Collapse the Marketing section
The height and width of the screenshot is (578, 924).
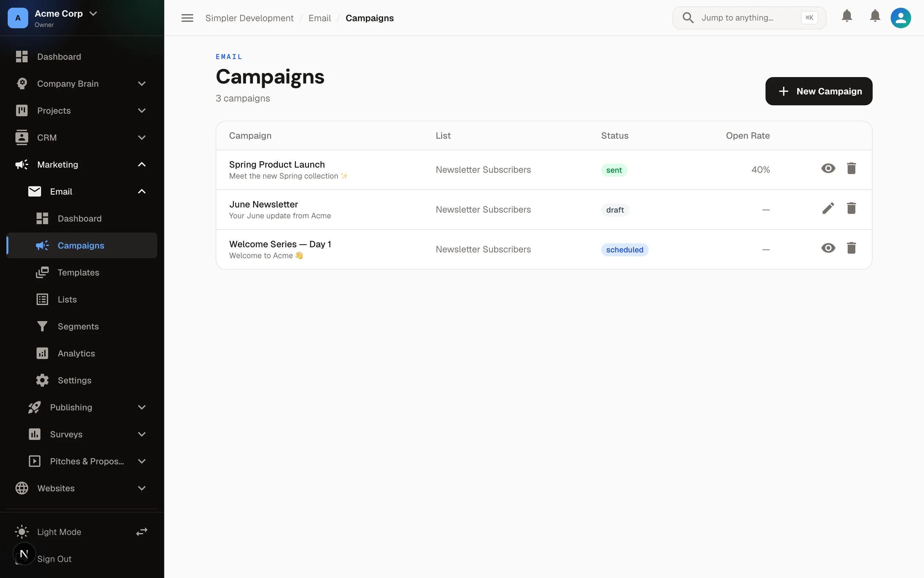coord(142,164)
